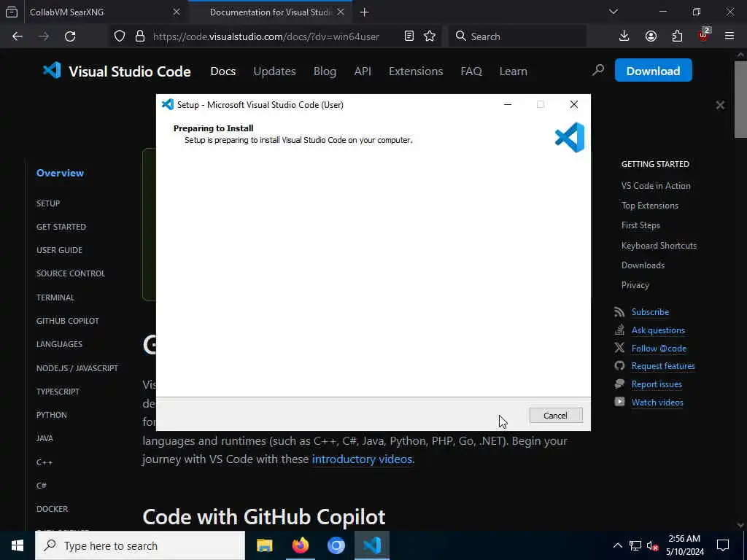Click the padlock site security icon
Image resolution: width=747 pixels, height=560 pixels.
pyautogui.click(x=139, y=36)
